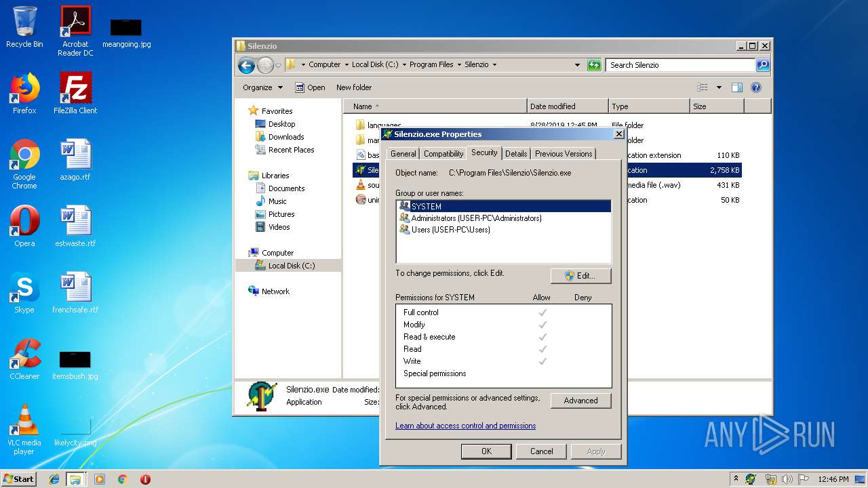
Task: Change view with the views icon
Action: click(x=703, y=87)
